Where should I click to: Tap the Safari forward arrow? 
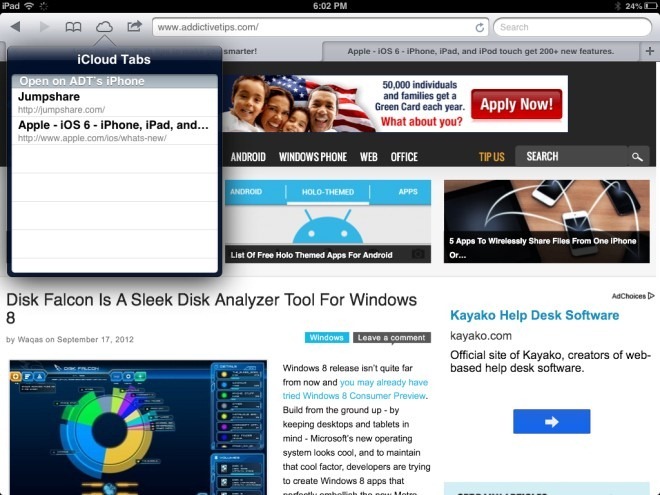[x=44, y=27]
